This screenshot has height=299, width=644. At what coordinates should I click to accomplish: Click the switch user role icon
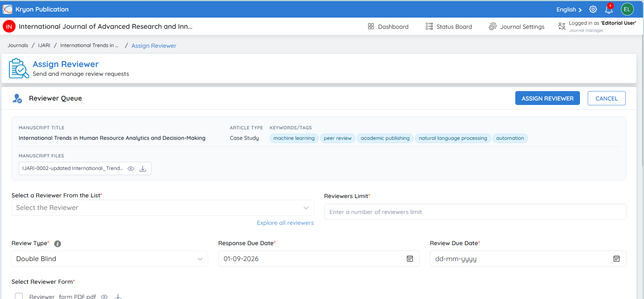562,26
